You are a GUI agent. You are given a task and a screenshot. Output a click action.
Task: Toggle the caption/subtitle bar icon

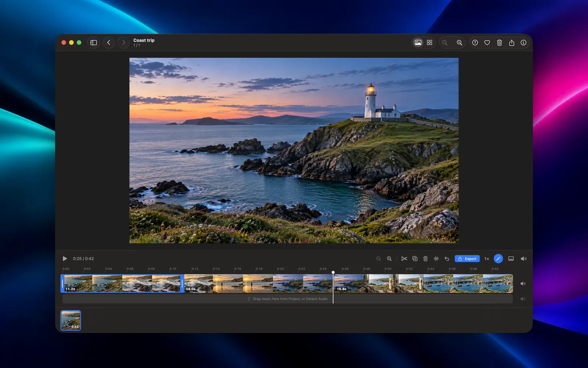[511, 259]
